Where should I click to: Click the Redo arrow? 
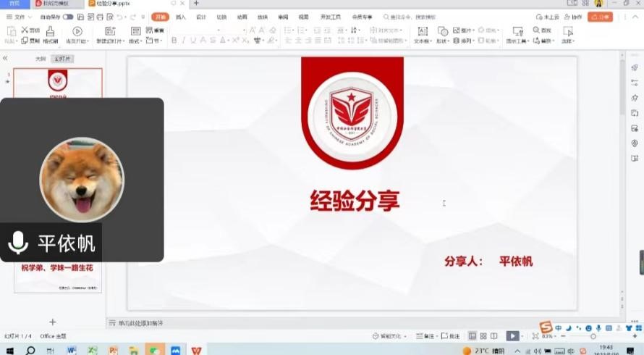point(133,17)
